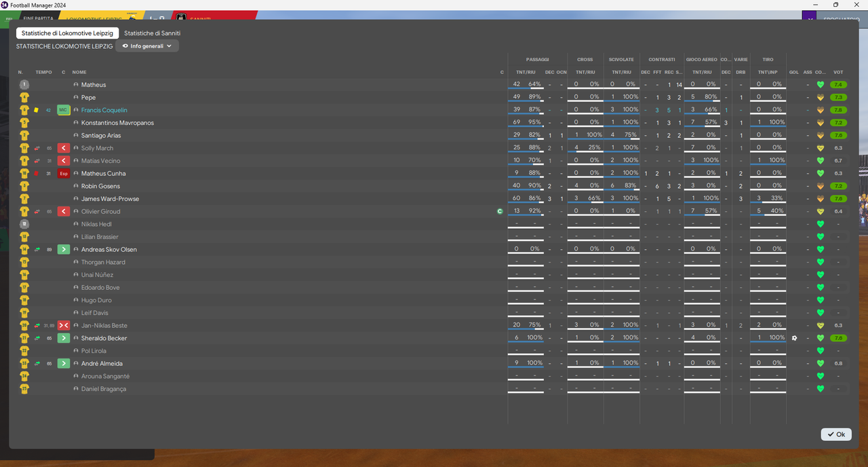
Task: Click Thorgan Hazard's green heart condition icon
Action: tap(821, 262)
